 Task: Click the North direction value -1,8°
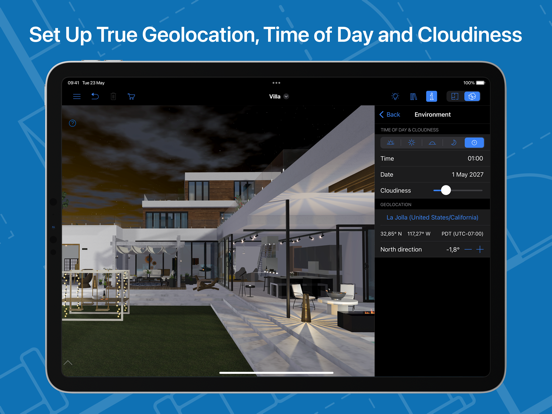click(x=453, y=250)
